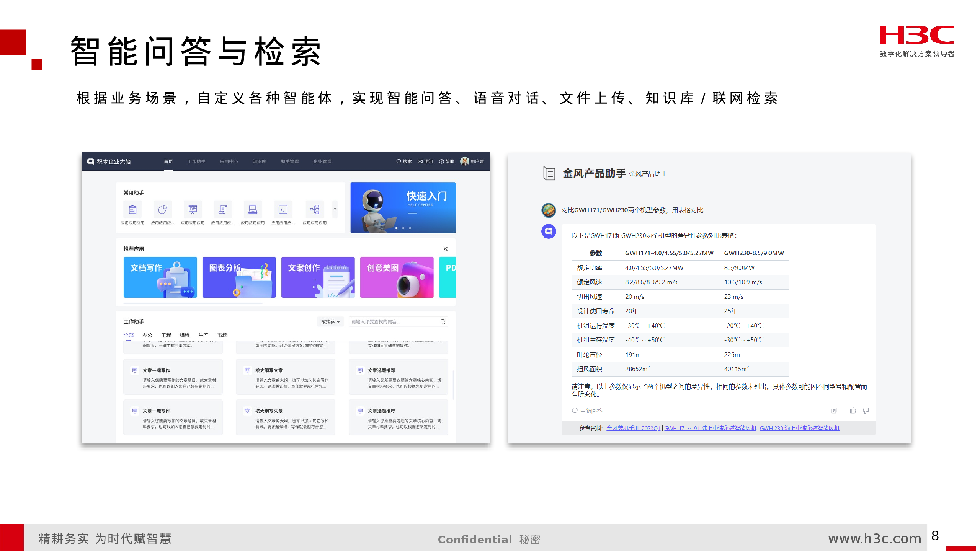Image resolution: width=980 pixels, height=551 pixels.
Task: Select the 编程 category tab
Action: 185,335
